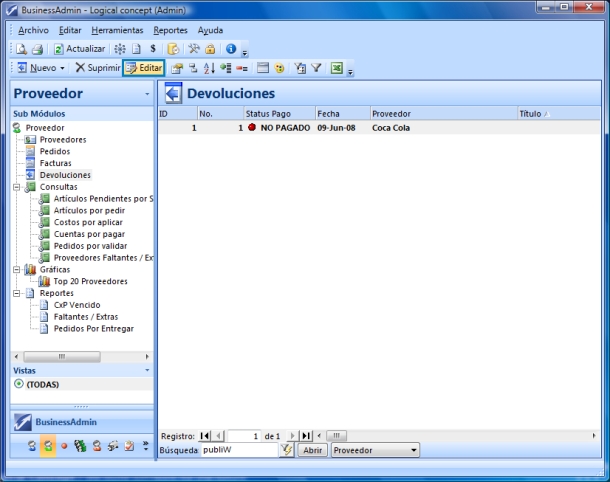Image resolution: width=610 pixels, height=482 pixels.
Task: Select the (TODAS) view radio option
Action: point(18,384)
